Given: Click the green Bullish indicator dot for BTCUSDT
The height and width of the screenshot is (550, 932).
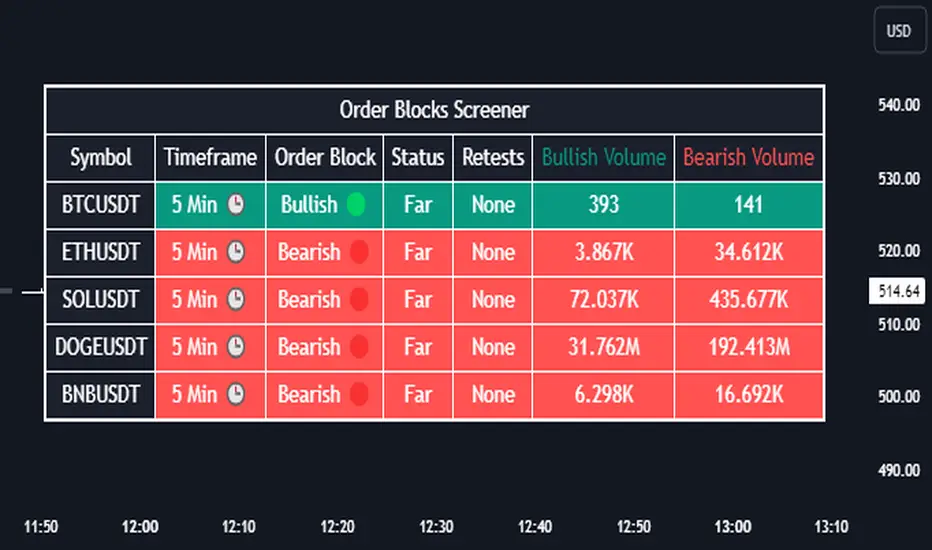Looking at the screenshot, I should [x=356, y=205].
